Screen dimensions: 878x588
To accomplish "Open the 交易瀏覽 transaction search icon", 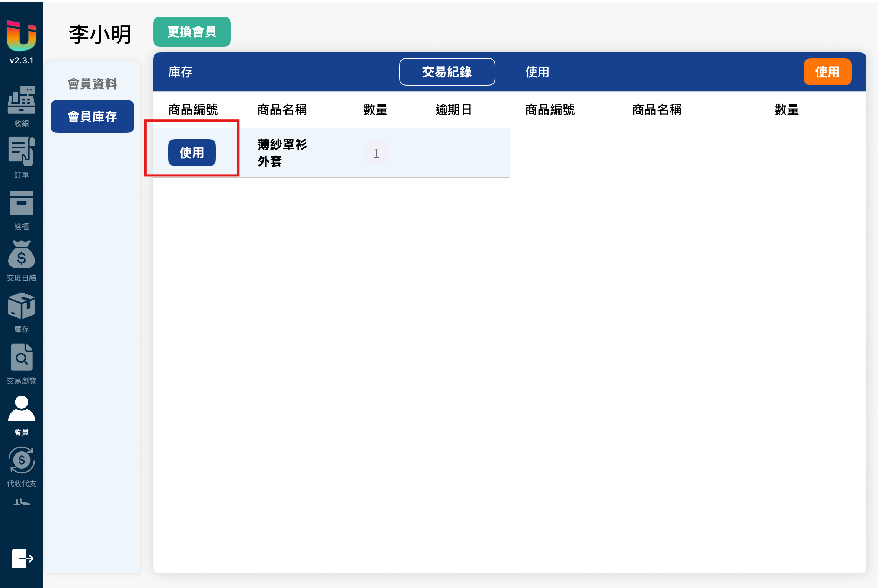I will point(21,357).
